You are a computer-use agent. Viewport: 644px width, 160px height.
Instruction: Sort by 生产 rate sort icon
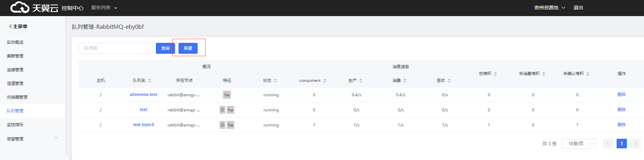361,81
